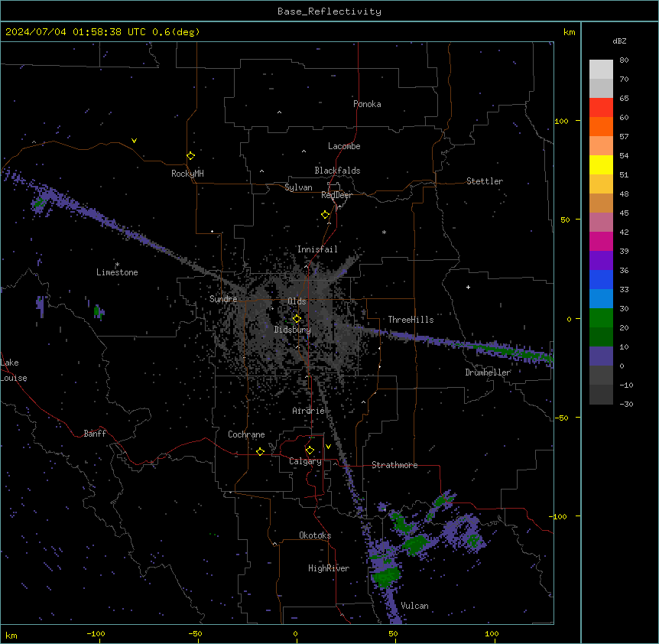The width and height of the screenshot is (659, 644).
Task: Select the yellow diamond marker between Olds and Didsbury
Action: coord(297,319)
